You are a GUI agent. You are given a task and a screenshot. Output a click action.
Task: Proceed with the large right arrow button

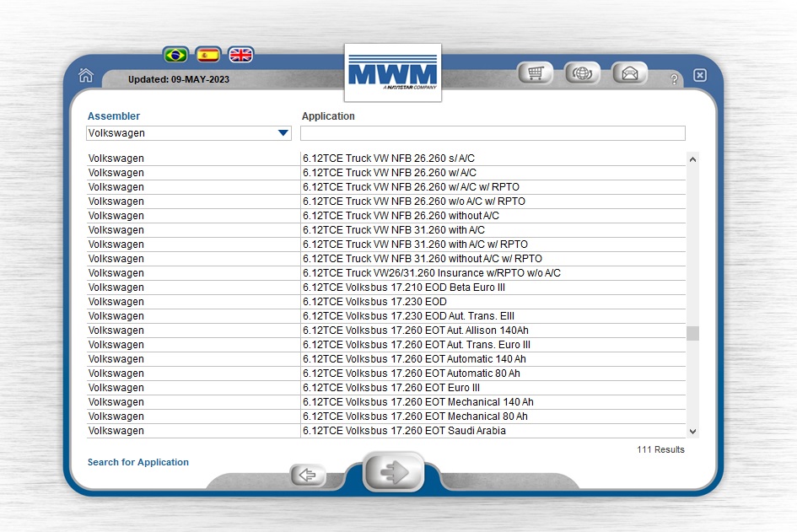tap(394, 472)
